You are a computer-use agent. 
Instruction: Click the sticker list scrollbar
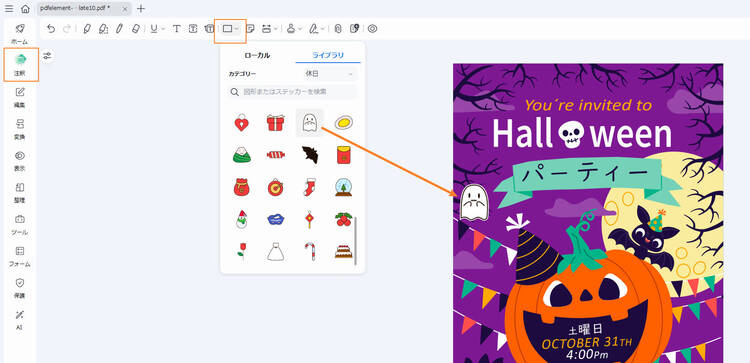pyautogui.click(x=354, y=240)
